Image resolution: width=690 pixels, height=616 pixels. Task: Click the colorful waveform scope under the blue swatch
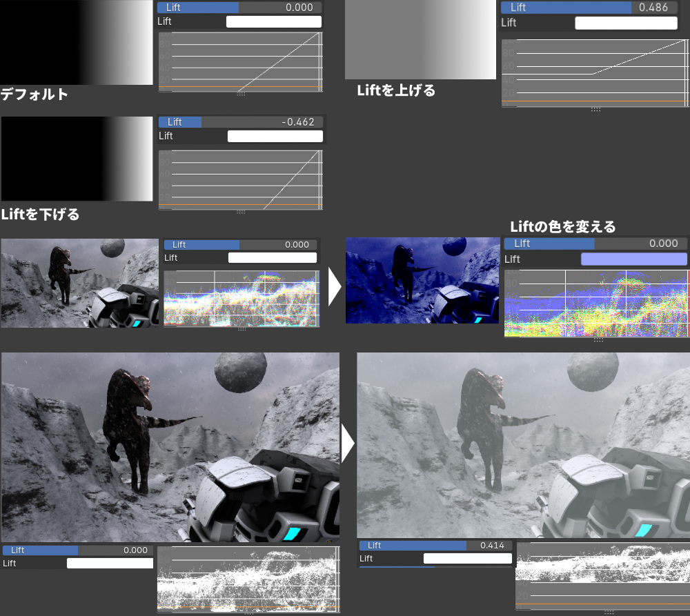(596, 303)
